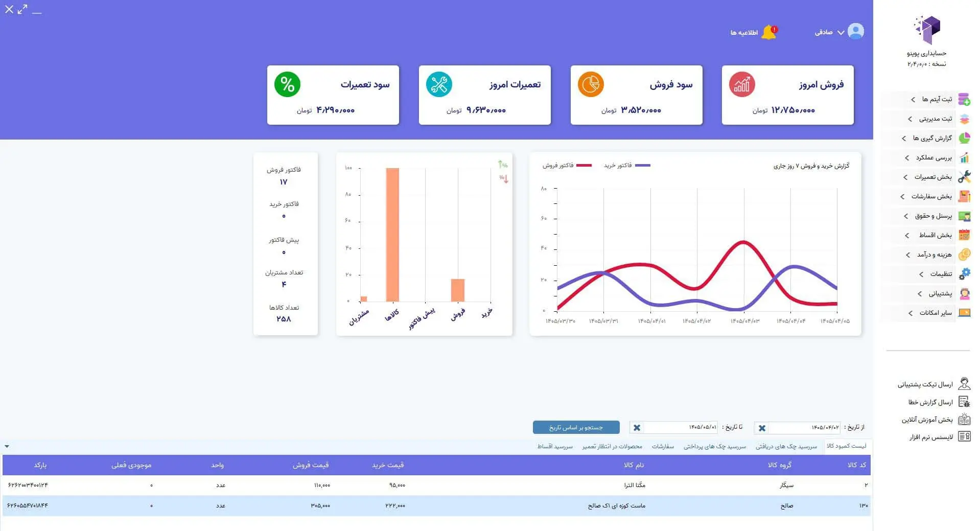Toggle the فاکتور فروش red legend swatch

(x=584, y=165)
